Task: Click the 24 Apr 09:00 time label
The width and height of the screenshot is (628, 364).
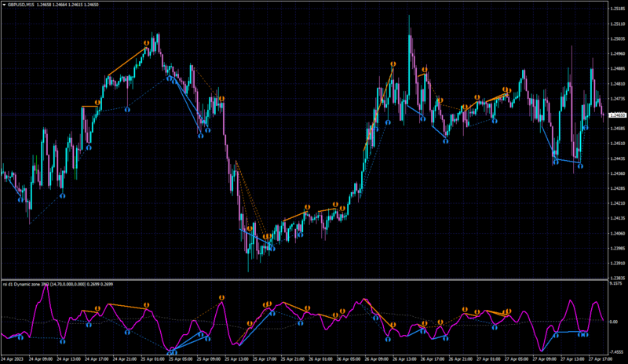Action: (42, 359)
